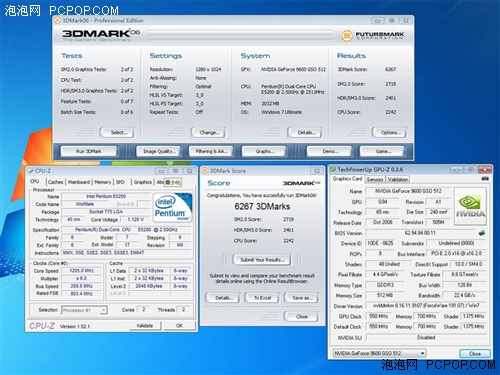Click the To Excel button

tap(262, 298)
